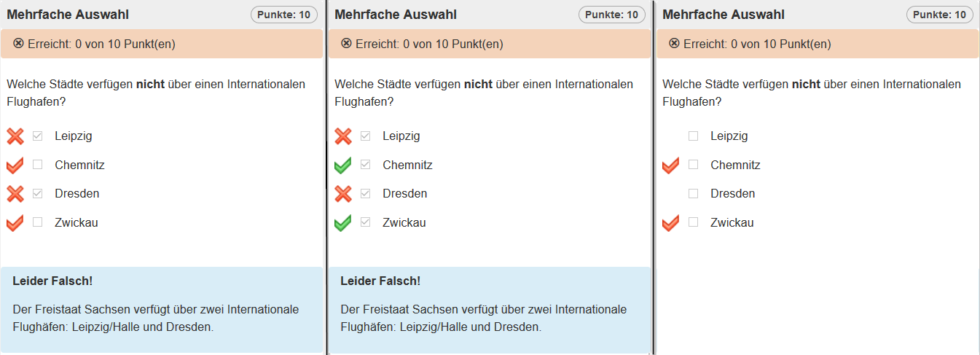980x355 pixels.
Task: Uncheck Zwickau checkbox in the middle panel
Action: tap(366, 223)
